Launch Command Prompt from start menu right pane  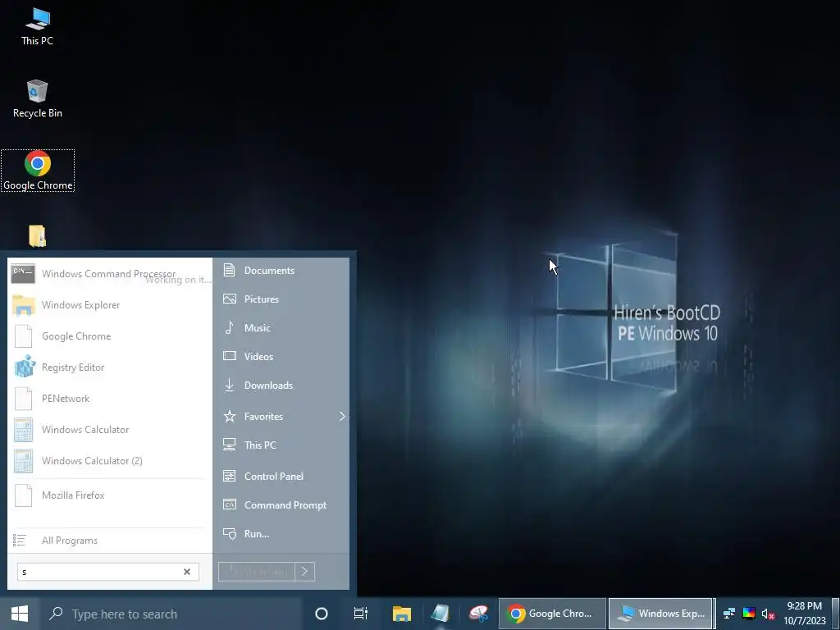tap(281, 505)
